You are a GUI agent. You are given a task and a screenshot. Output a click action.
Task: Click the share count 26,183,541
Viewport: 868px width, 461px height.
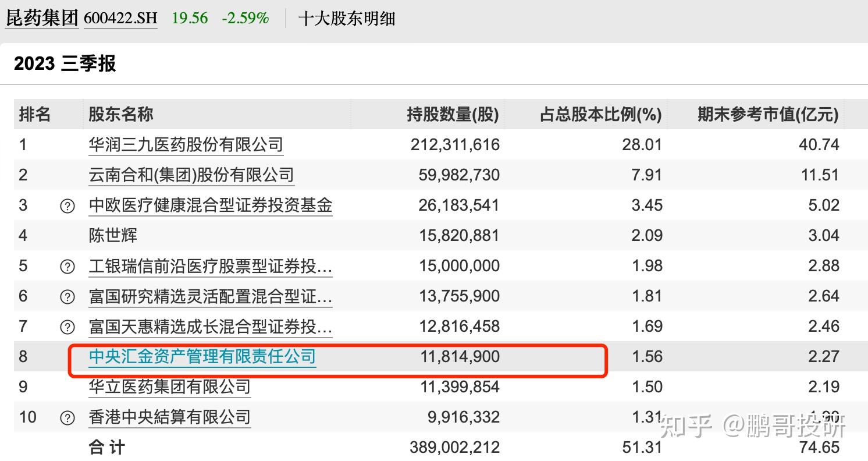pyautogui.click(x=459, y=205)
